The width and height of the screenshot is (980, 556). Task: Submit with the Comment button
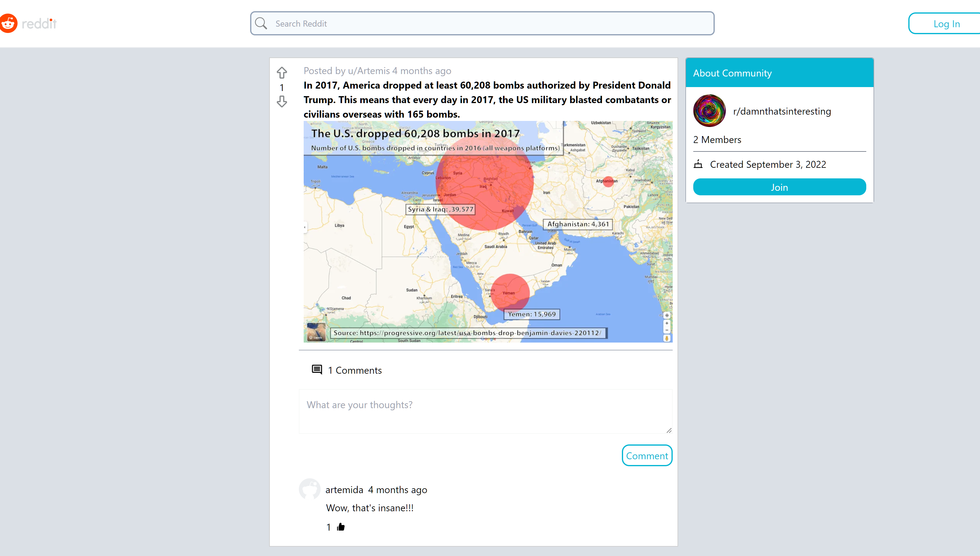point(647,456)
